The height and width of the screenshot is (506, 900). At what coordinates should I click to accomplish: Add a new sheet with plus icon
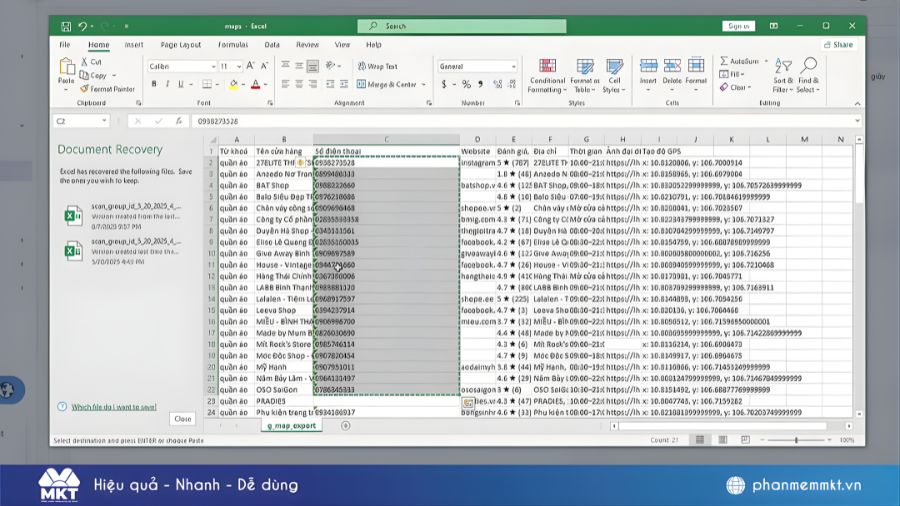tap(345, 426)
